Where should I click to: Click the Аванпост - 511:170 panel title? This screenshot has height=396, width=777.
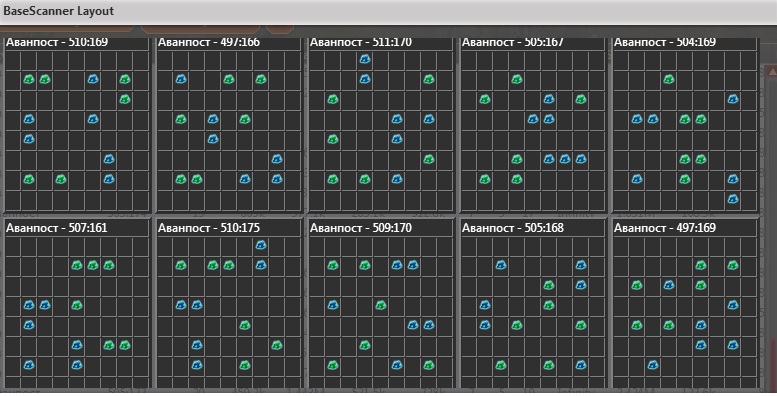pyautogui.click(x=361, y=43)
